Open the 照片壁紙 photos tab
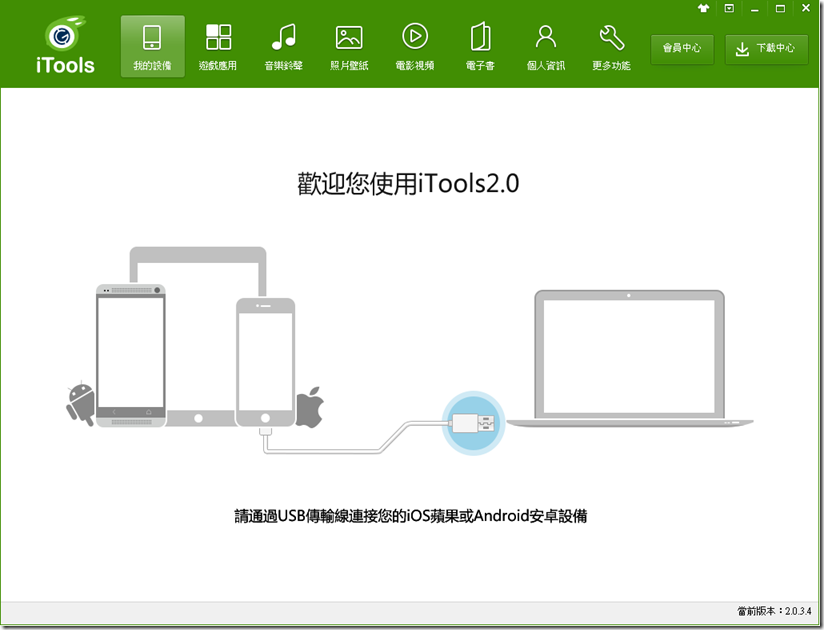Screen dimensions: 824x630 pos(349,46)
